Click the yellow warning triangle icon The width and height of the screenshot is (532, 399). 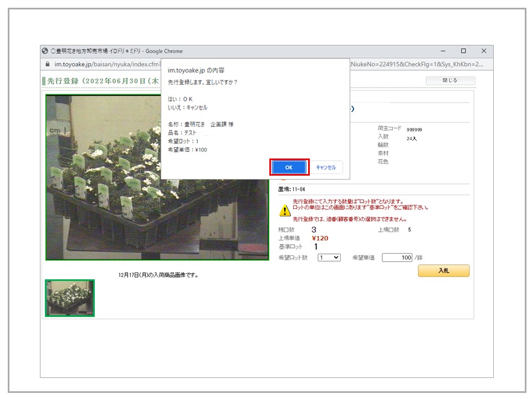coord(284,211)
